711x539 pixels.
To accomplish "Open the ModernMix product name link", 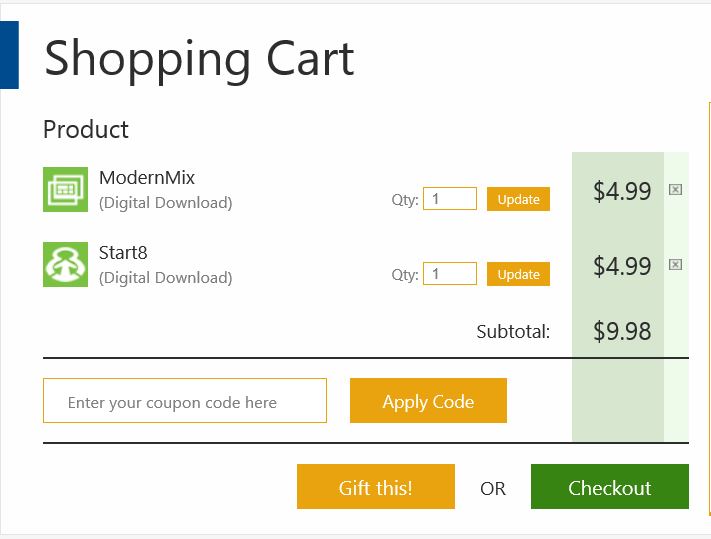I will point(147,178).
